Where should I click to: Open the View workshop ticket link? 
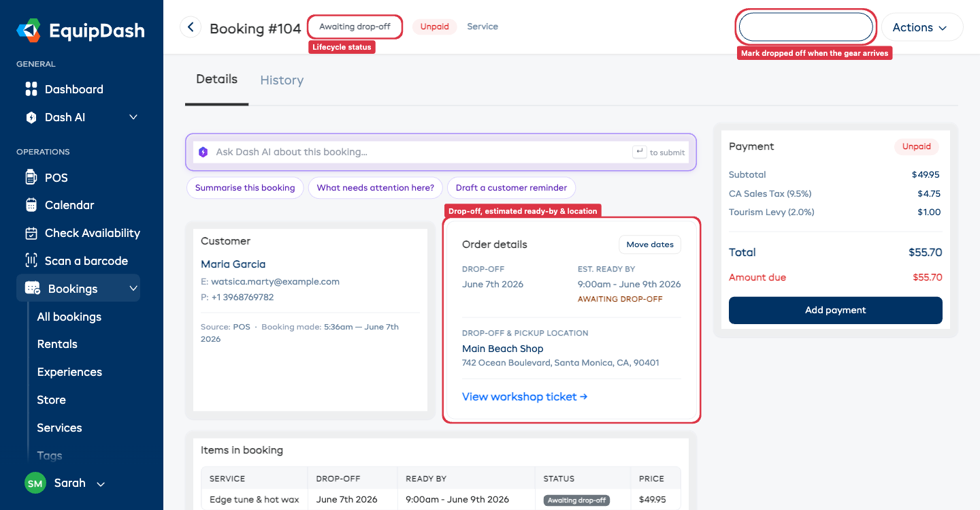[525, 396]
